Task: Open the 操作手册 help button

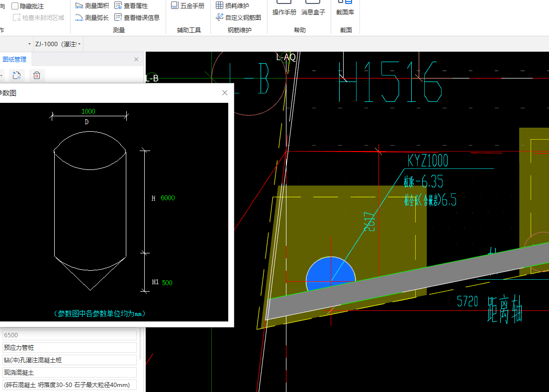Action: coord(284,8)
